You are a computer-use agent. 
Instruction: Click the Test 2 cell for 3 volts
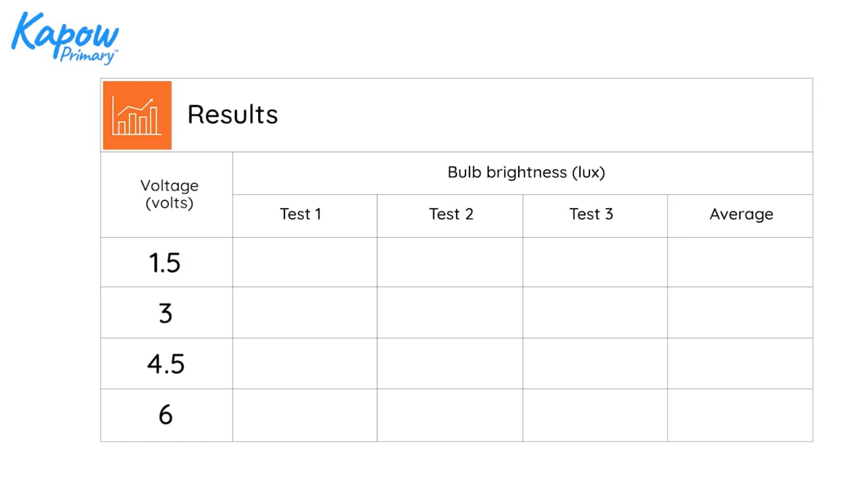point(450,313)
